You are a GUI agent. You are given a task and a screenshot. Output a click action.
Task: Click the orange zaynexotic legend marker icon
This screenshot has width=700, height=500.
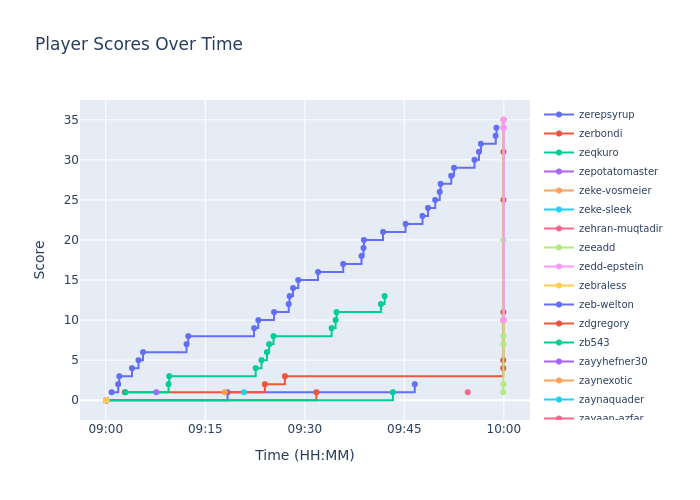pos(559,381)
